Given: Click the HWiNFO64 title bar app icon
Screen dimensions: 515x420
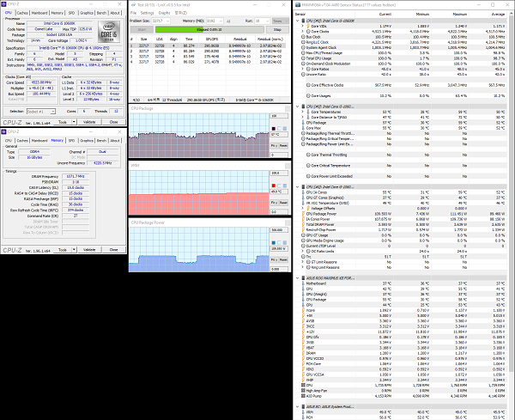Looking at the screenshot, I should (298, 5).
